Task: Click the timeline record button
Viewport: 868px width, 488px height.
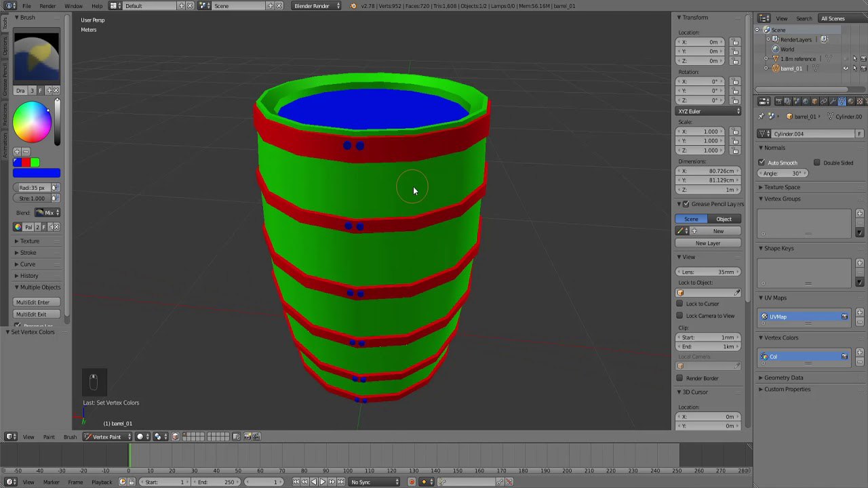Action: coord(412,482)
